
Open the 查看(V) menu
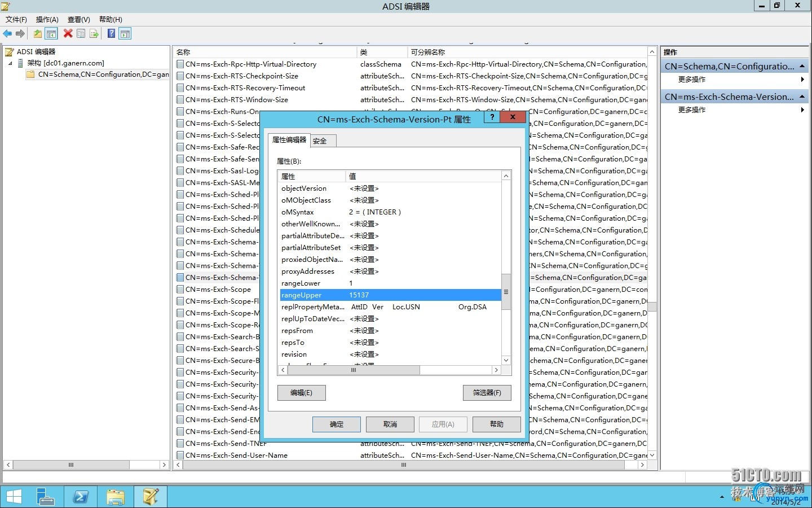78,20
